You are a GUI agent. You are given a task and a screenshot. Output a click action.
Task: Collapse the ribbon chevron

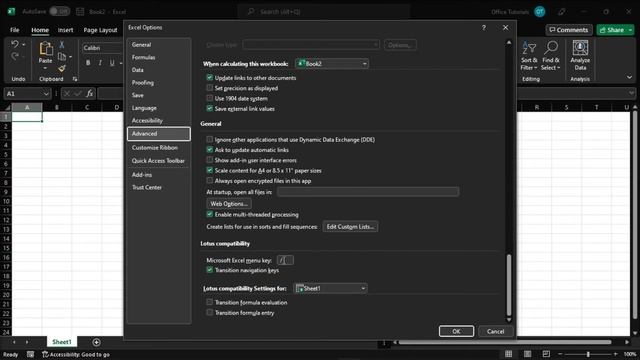pyautogui.click(x=629, y=77)
